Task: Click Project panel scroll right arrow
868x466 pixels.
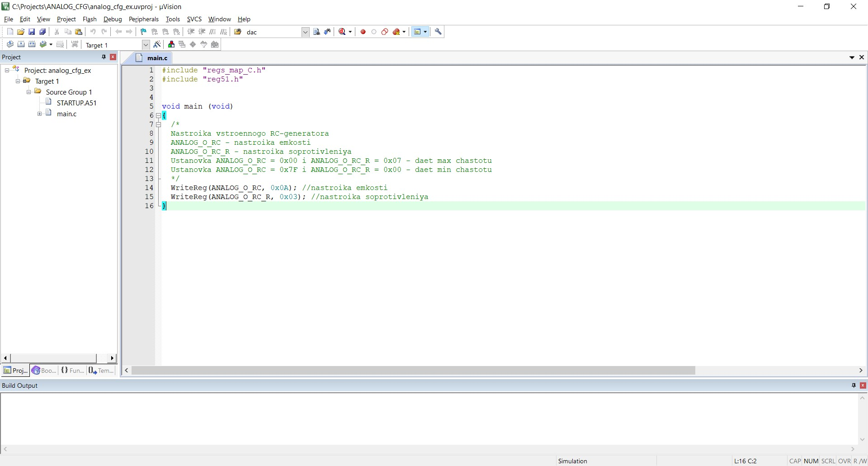Action: [x=112, y=358]
